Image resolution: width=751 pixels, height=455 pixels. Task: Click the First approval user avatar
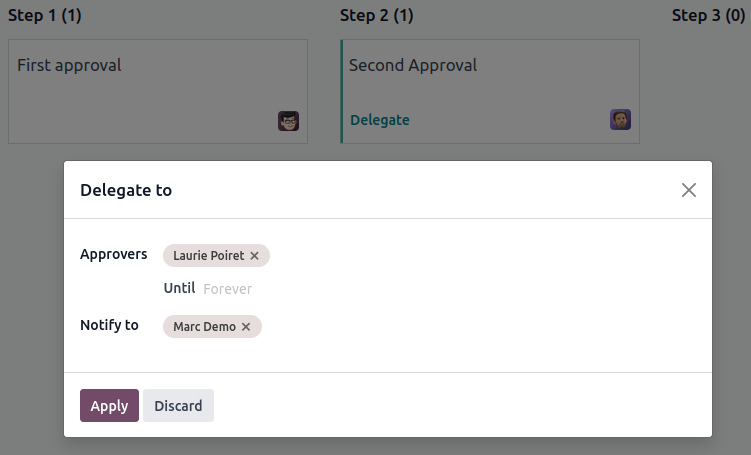tap(288, 121)
